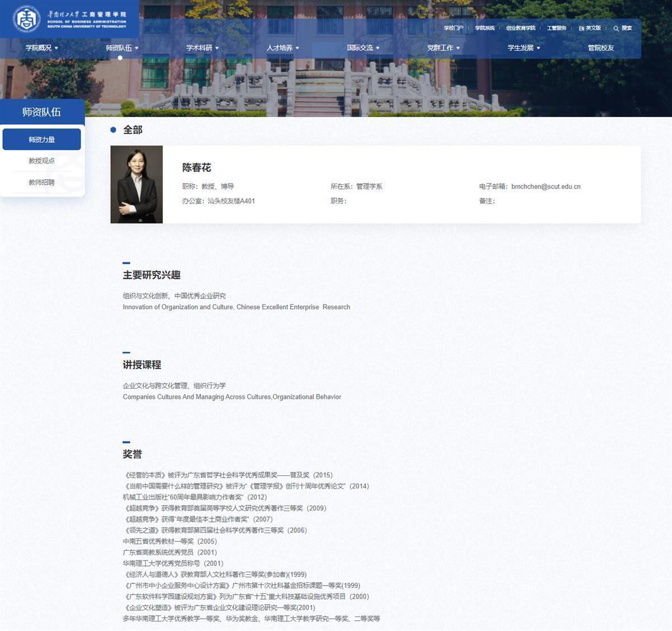Click the professor's portrait photo

pyautogui.click(x=137, y=185)
